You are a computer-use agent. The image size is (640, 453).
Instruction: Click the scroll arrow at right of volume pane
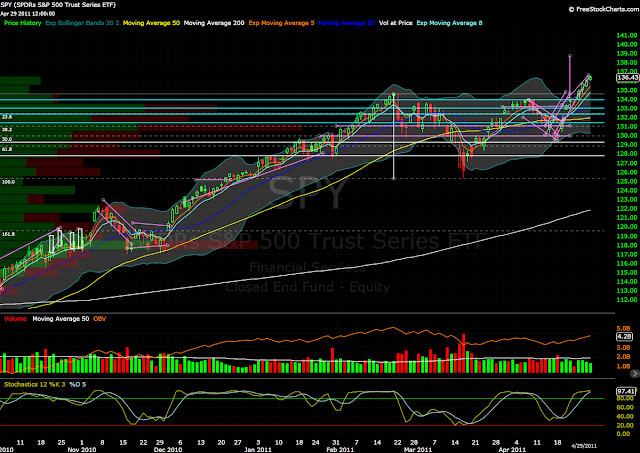coord(635,373)
